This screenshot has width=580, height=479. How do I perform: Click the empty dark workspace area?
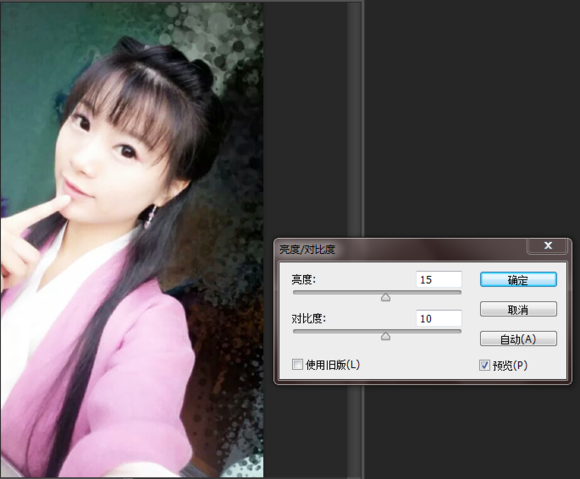(x=470, y=118)
